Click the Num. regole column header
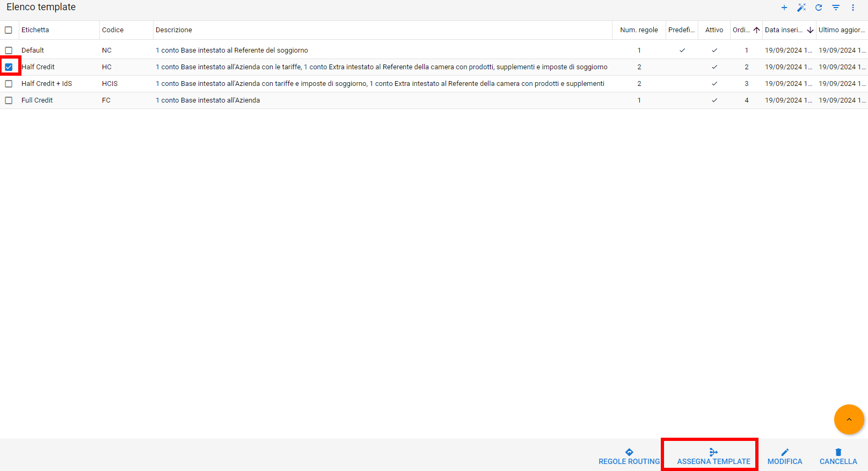Image resolution: width=868 pixels, height=471 pixels. [639, 30]
